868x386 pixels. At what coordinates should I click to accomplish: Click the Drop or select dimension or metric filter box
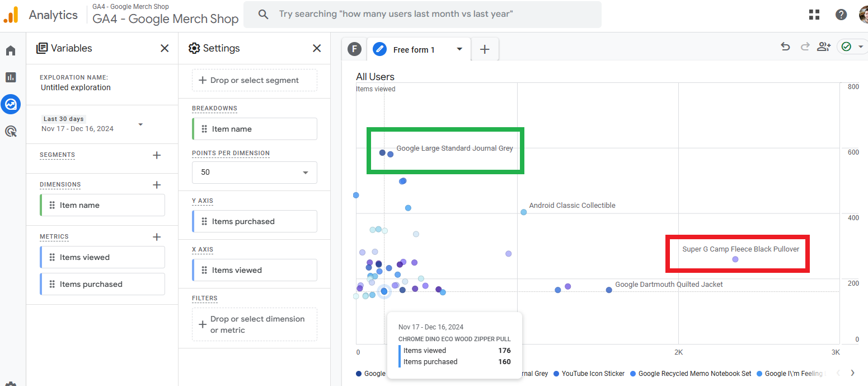pos(255,324)
